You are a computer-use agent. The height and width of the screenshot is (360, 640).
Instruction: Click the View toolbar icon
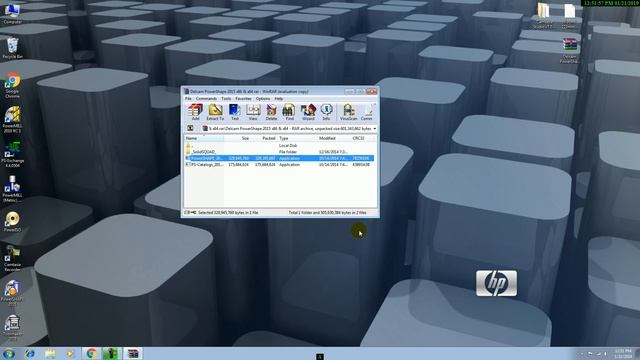click(253, 112)
